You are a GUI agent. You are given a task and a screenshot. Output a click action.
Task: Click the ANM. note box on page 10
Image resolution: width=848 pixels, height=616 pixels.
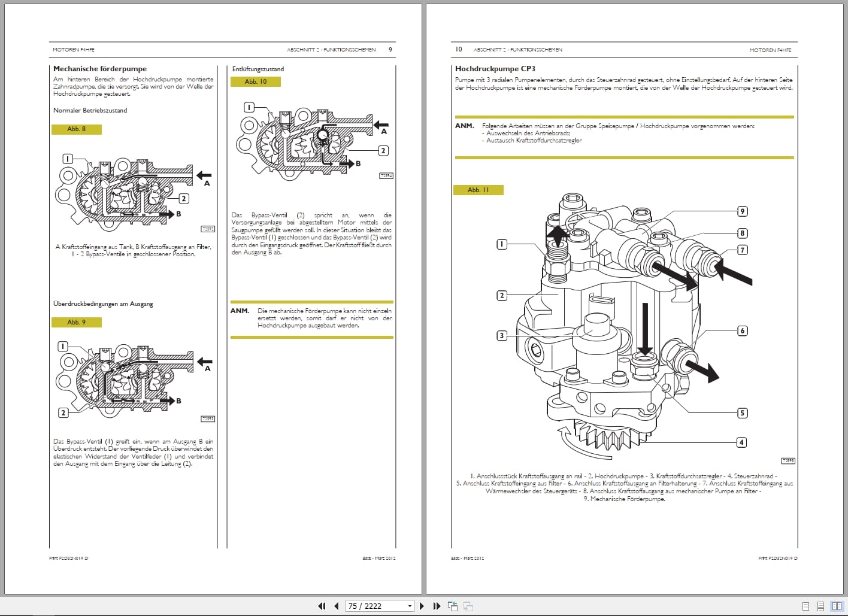464,126
